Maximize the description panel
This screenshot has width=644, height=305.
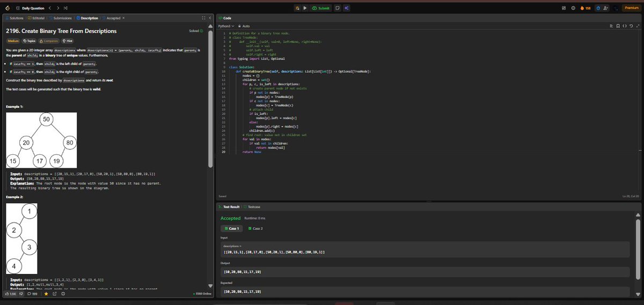202,18
